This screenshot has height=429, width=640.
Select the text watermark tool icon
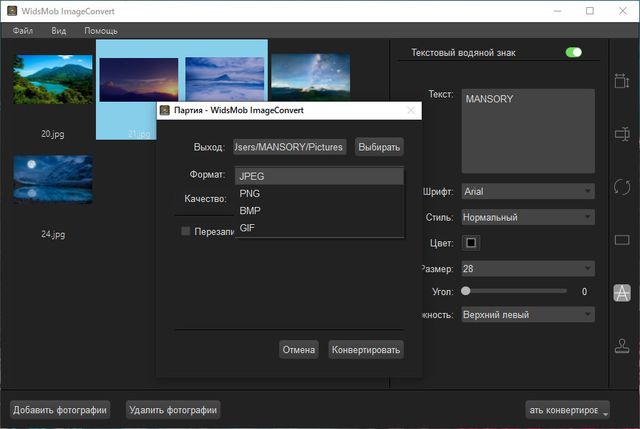click(621, 293)
